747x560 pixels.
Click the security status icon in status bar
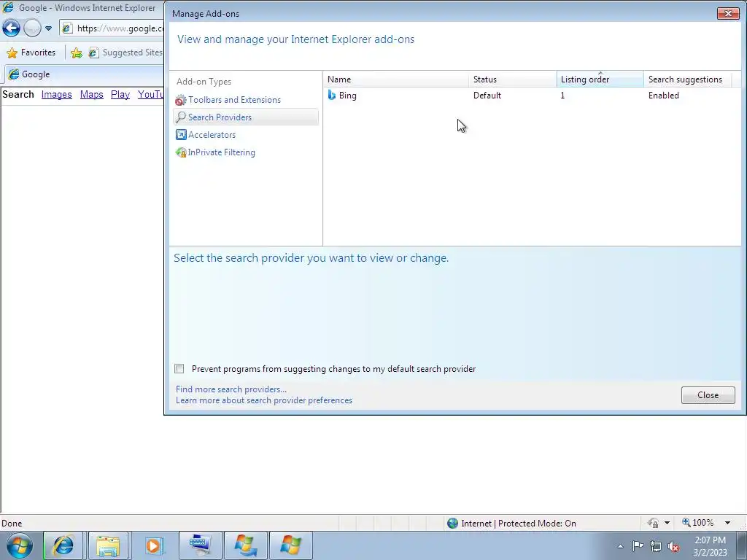[653, 523]
